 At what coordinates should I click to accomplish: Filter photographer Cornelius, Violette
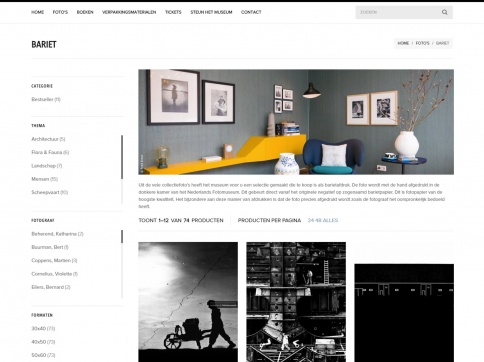pos(55,274)
